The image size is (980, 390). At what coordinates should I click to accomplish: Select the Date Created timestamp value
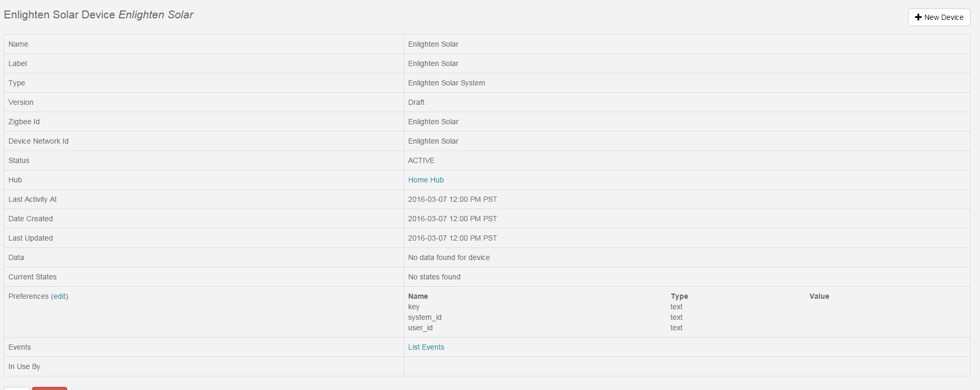click(453, 219)
